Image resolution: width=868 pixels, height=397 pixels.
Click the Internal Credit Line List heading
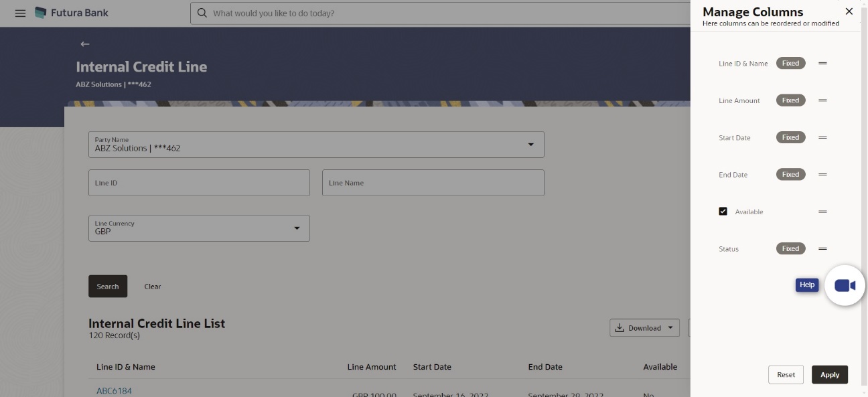point(157,323)
